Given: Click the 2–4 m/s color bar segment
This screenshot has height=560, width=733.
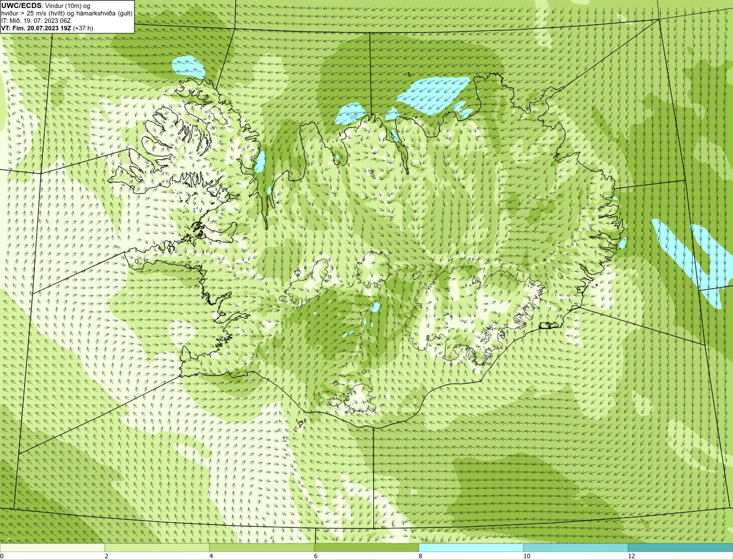Looking at the screenshot, I should (157, 547).
